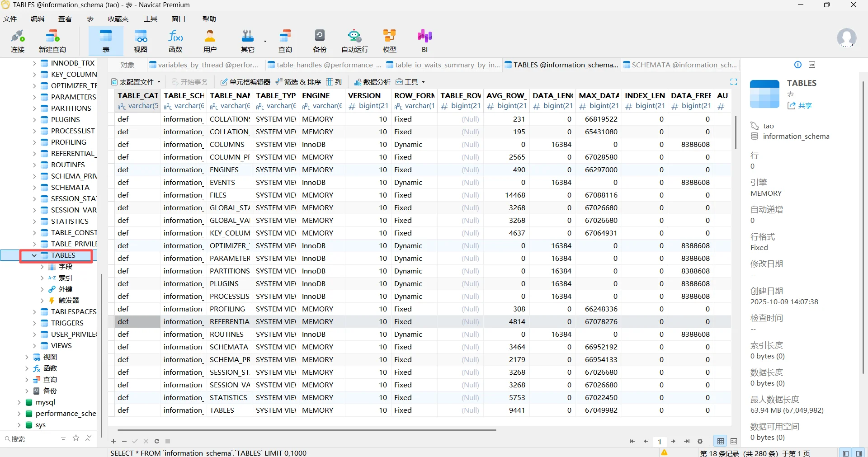The height and width of the screenshot is (457, 868).
Task: Click the horizontal scrollbar under data grid
Action: pos(307,430)
